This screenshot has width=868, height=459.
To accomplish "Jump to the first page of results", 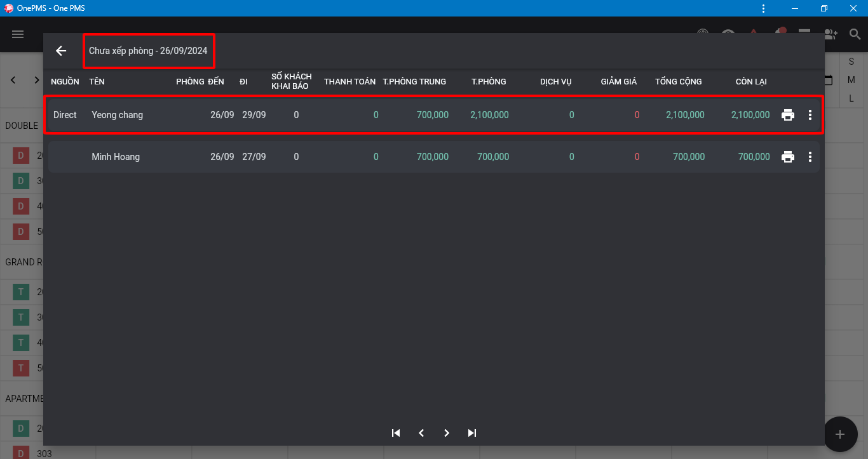I will pos(396,433).
